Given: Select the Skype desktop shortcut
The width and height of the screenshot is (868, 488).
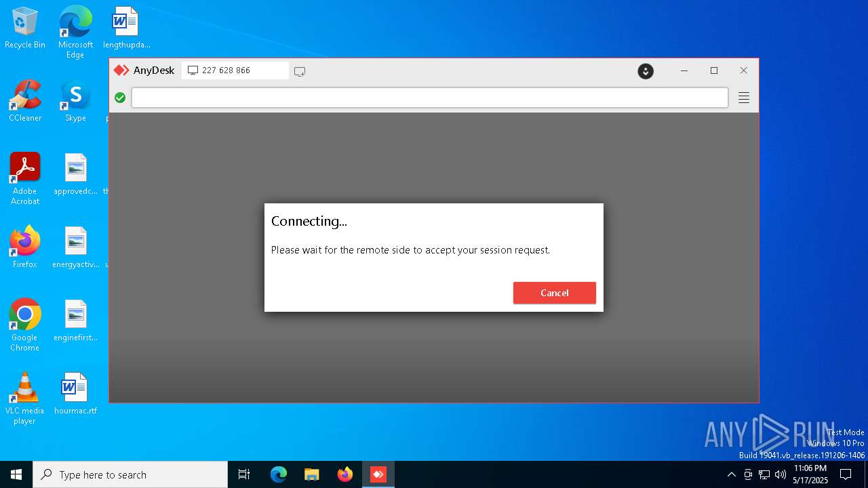Looking at the screenshot, I should (75, 101).
